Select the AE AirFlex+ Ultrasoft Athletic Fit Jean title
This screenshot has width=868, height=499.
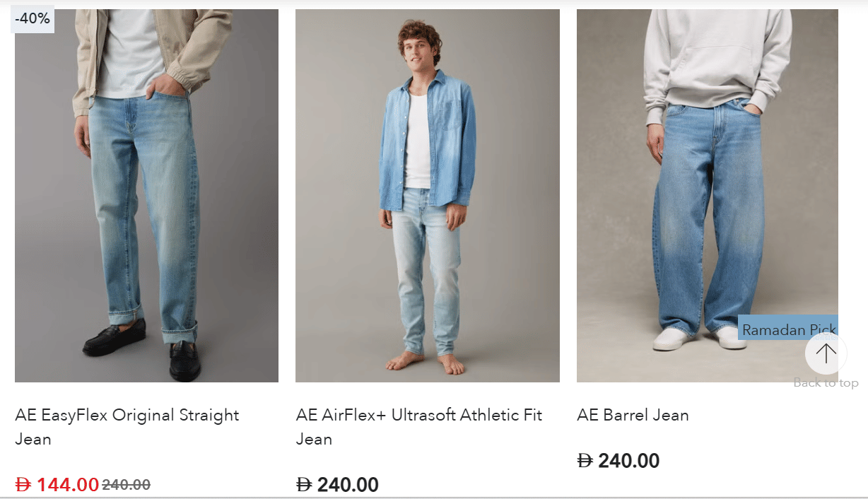click(x=419, y=427)
